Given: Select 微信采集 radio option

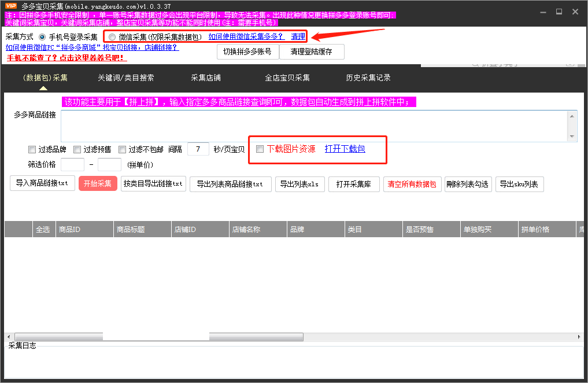Looking at the screenshot, I should click(112, 37).
